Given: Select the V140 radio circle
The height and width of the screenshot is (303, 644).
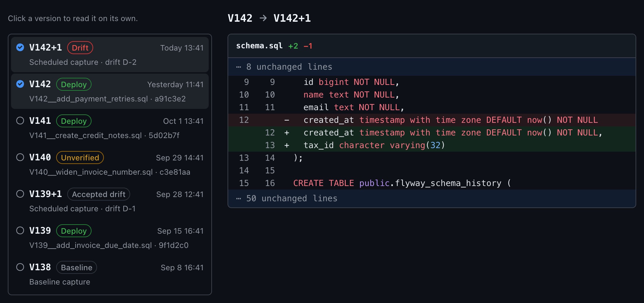Looking at the screenshot, I should click(x=20, y=157).
